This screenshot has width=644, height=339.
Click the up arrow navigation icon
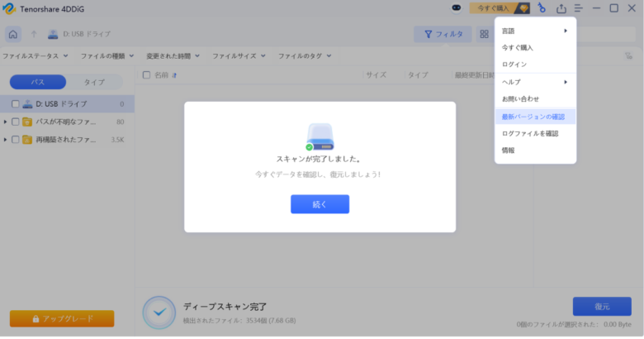[34, 34]
